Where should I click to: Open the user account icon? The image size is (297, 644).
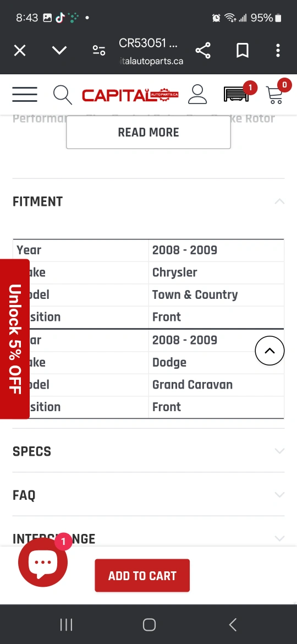tap(198, 95)
